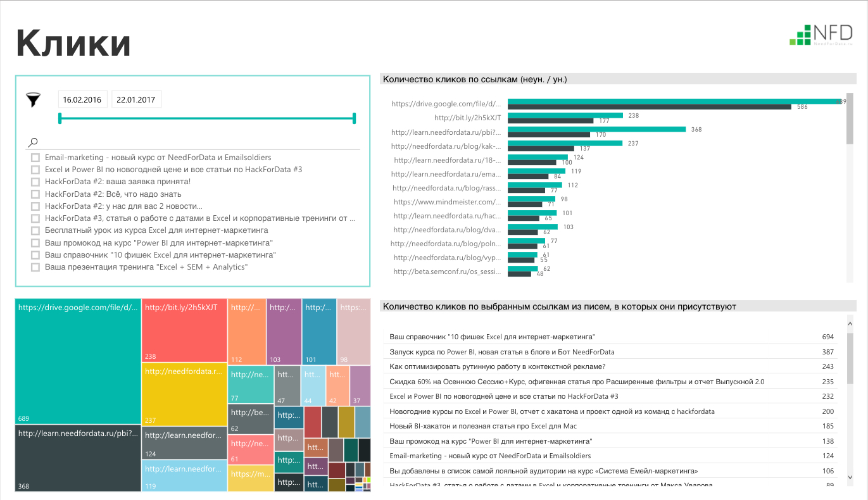Click the treemap tile with value 62

click(x=251, y=419)
